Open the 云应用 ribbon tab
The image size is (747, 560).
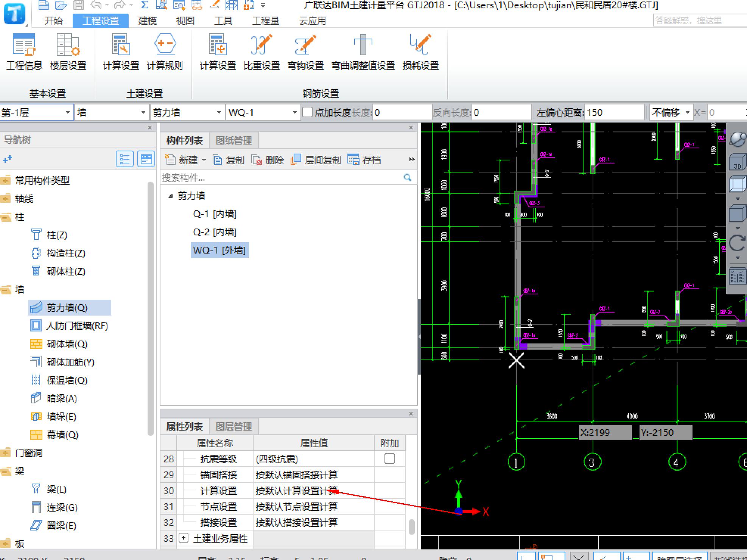tap(313, 21)
